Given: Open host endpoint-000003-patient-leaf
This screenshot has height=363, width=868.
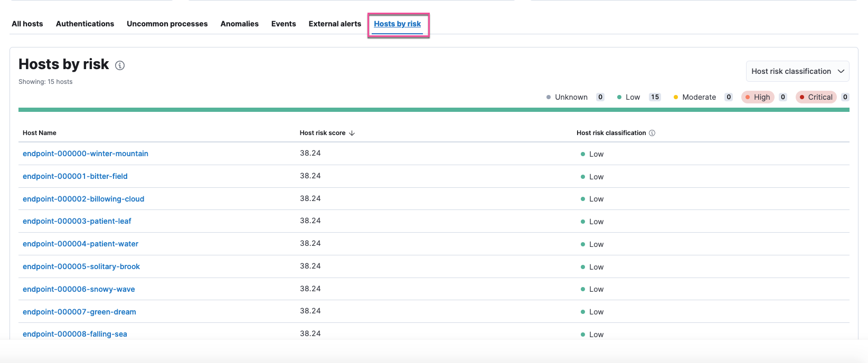Looking at the screenshot, I should pyautogui.click(x=77, y=221).
